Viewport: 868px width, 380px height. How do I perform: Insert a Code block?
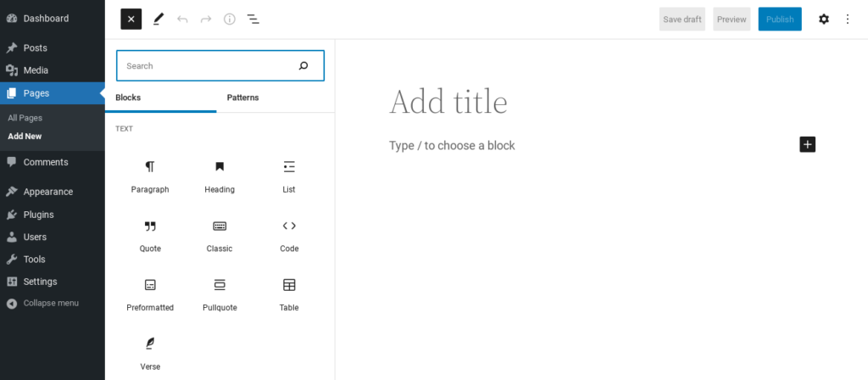coord(289,236)
